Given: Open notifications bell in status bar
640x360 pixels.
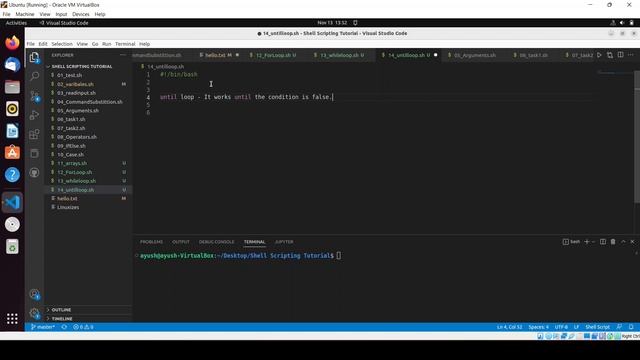Looking at the screenshot, I should (631, 327).
